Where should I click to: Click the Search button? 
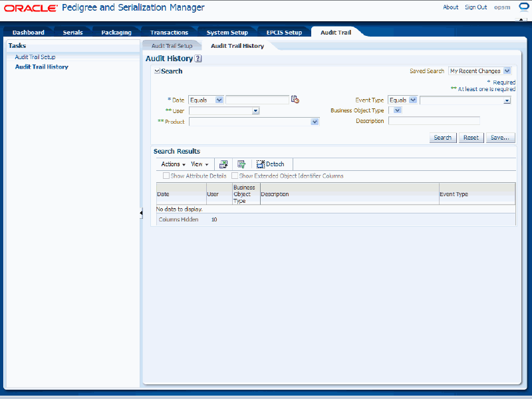click(443, 138)
